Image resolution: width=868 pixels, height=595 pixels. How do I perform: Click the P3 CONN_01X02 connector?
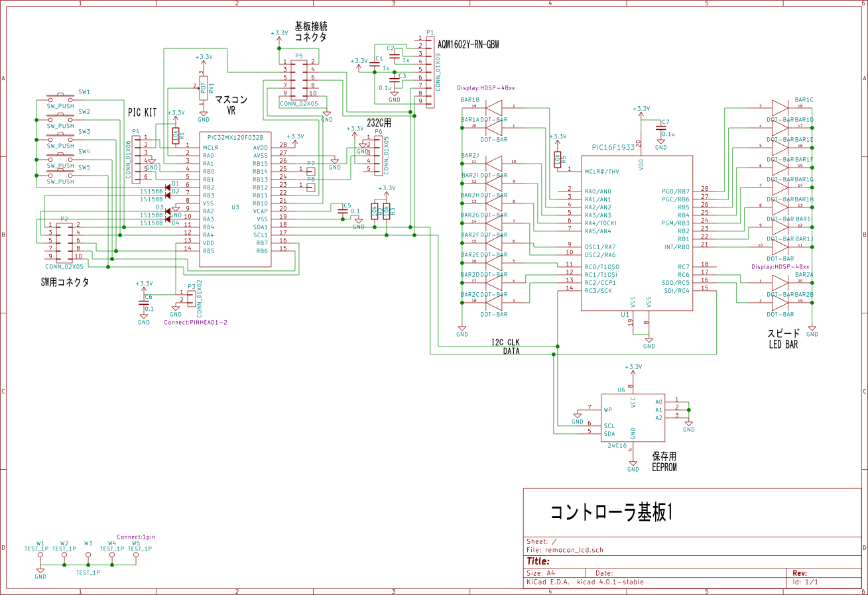click(x=191, y=297)
